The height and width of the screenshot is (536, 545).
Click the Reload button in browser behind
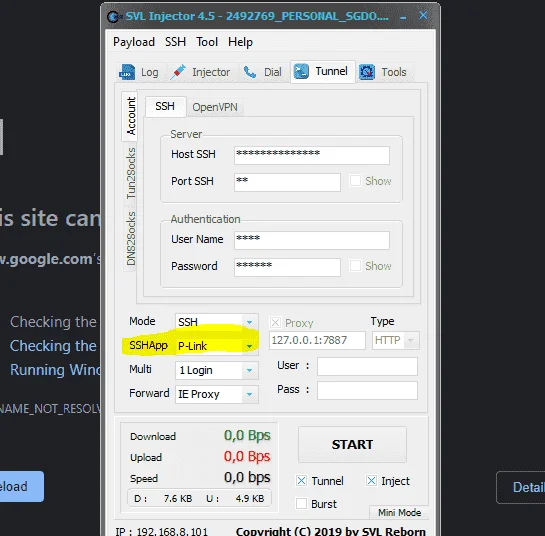pyautogui.click(x=22, y=486)
